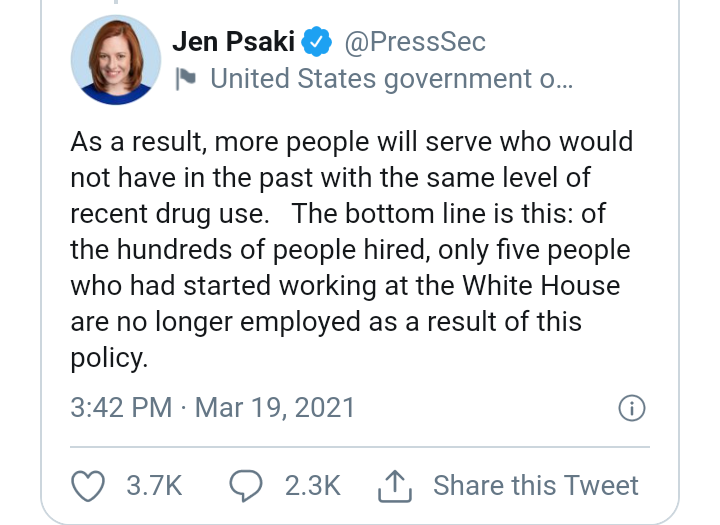Click the phrase recent drug use
Viewport: 720px width, 525px height.
coord(171,214)
